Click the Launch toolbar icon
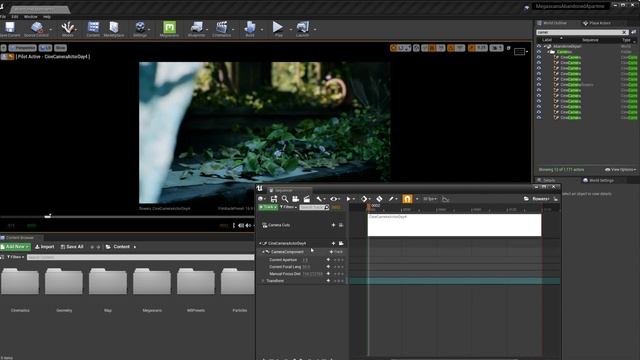This screenshot has width=640, height=360. click(302, 28)
